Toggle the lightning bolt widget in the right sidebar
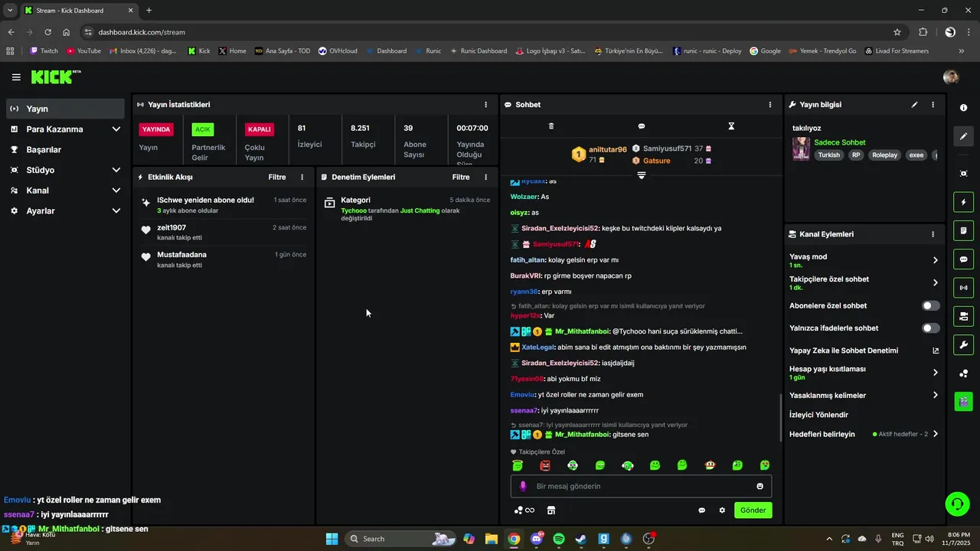980x551 pixels. [963, 202]
